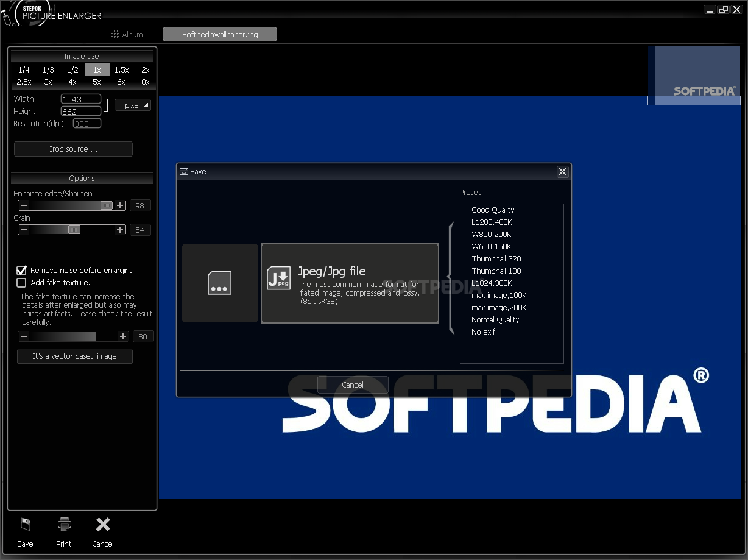Click the Width input field

[x=81, y=99]
